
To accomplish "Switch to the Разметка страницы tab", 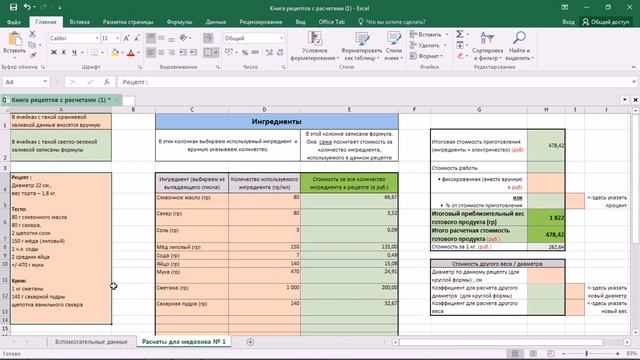I will [x=128, y=22].
